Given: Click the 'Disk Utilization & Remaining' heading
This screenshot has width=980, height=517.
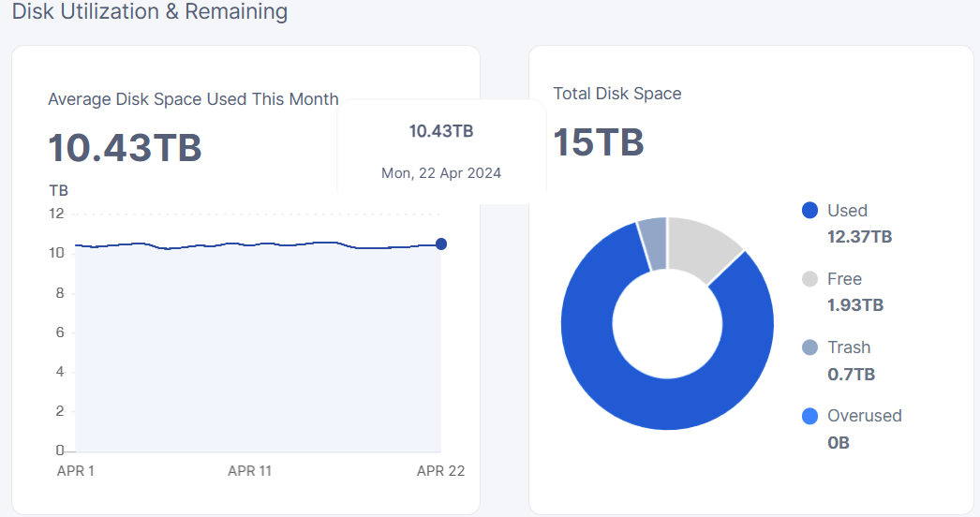Looking at the screenshot, I should (x=150, y=12).
